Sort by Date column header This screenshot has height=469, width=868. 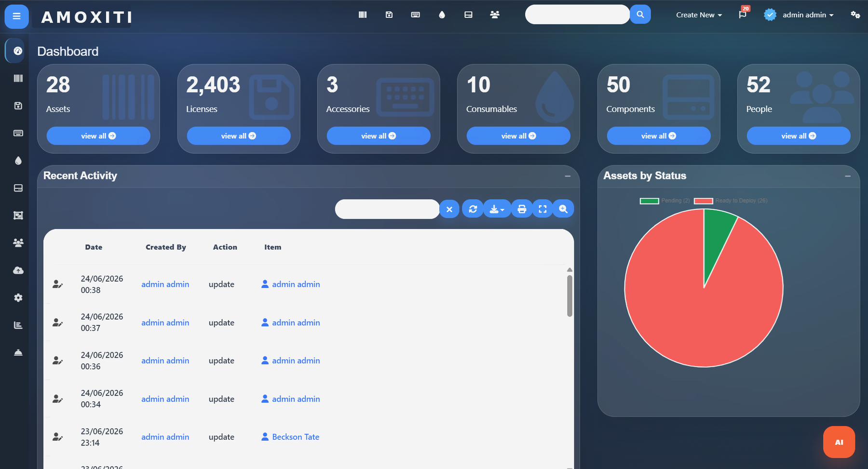pyautogui.click(x=94, y=247)
